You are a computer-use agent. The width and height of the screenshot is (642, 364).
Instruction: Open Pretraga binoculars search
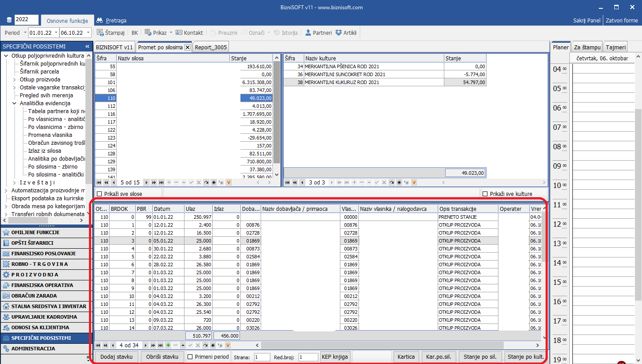(100, 20)
